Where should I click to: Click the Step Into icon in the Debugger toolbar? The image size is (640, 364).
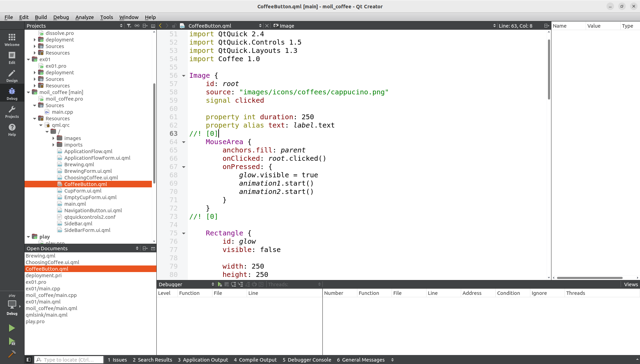241,284
